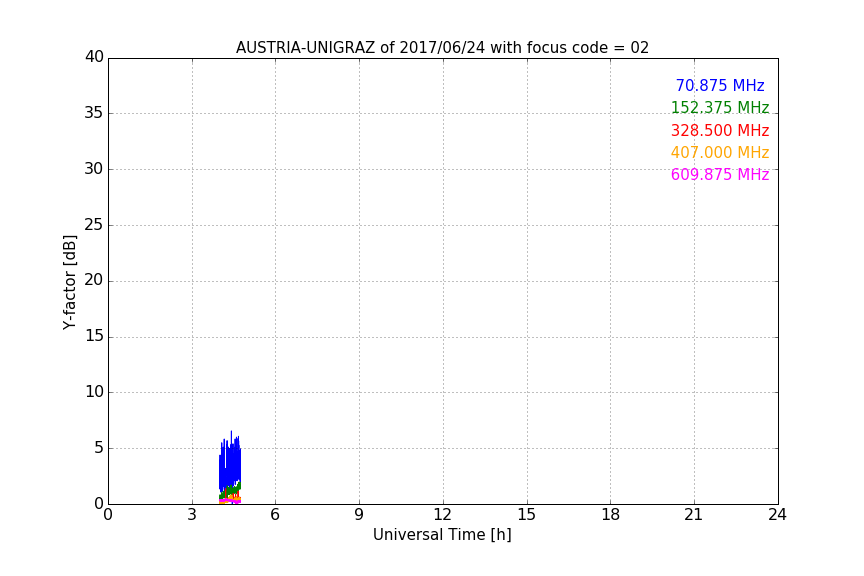Click x-axis tick label 18

pos(611,515)
